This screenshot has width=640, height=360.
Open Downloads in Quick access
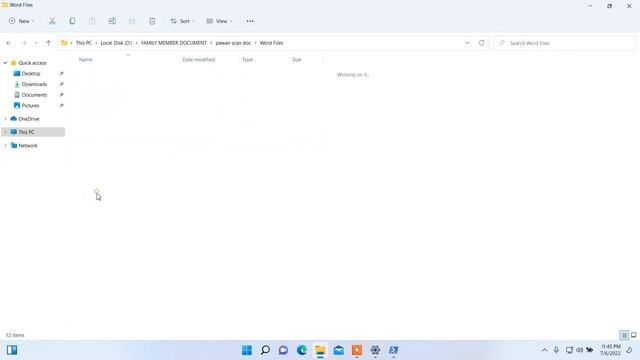(x=34, y=84)
